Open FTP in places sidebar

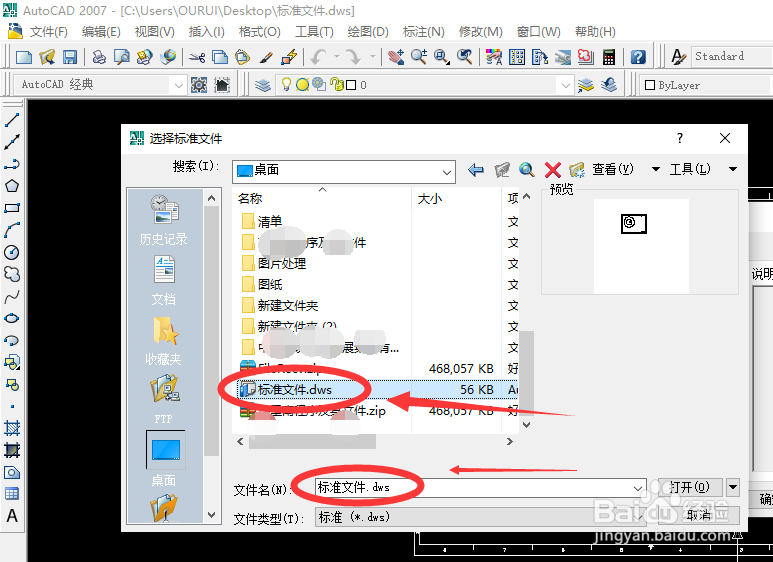[165, 399]
